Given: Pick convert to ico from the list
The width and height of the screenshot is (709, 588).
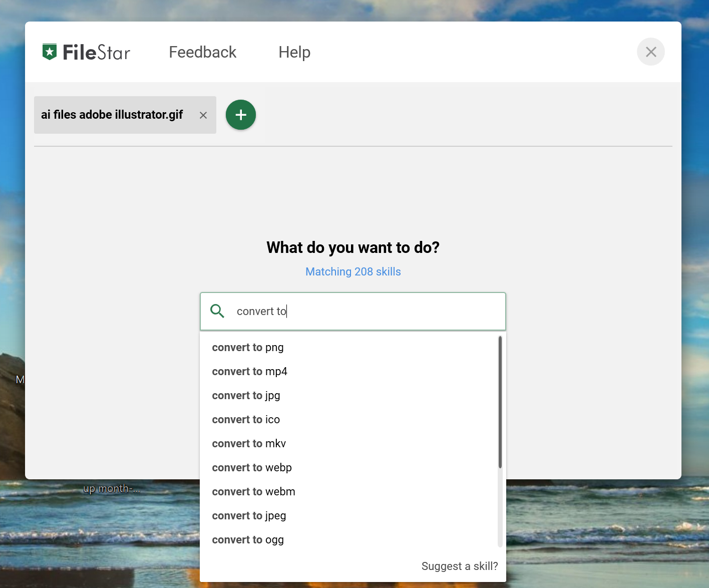Looking at the screenshot, I should point(349,420).
